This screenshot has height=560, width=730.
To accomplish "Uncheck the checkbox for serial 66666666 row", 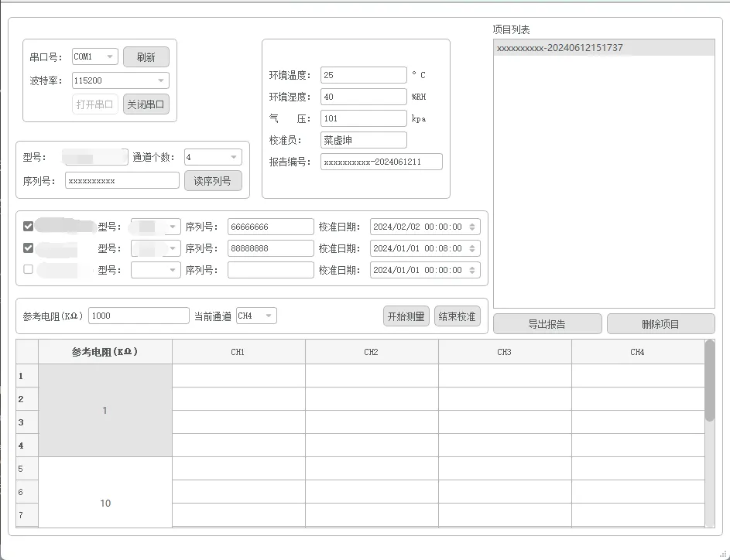I will coord(29,226).
